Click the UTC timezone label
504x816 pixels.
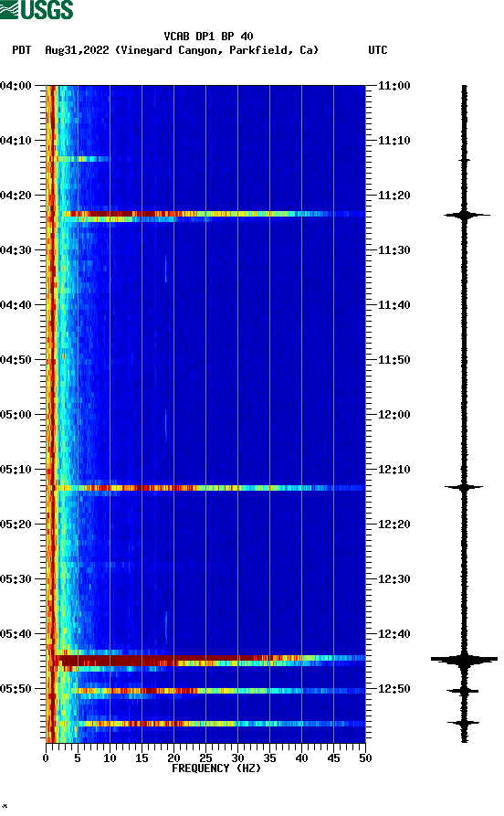point(378,50)
